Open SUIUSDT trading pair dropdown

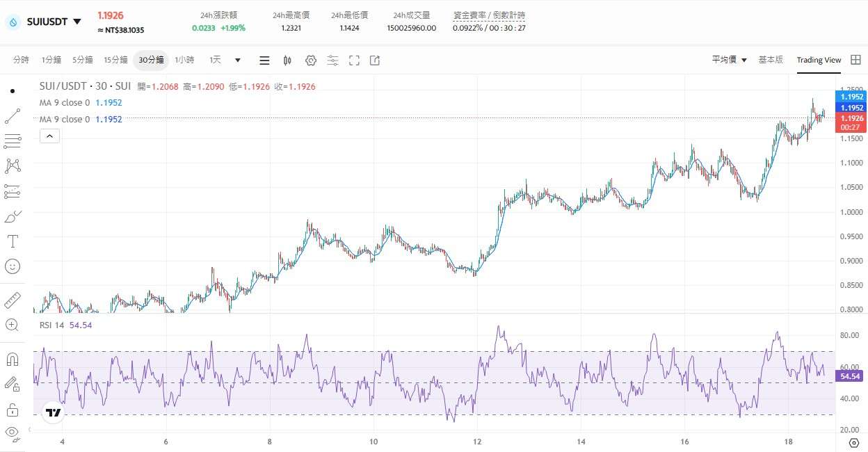pos(77,22)
